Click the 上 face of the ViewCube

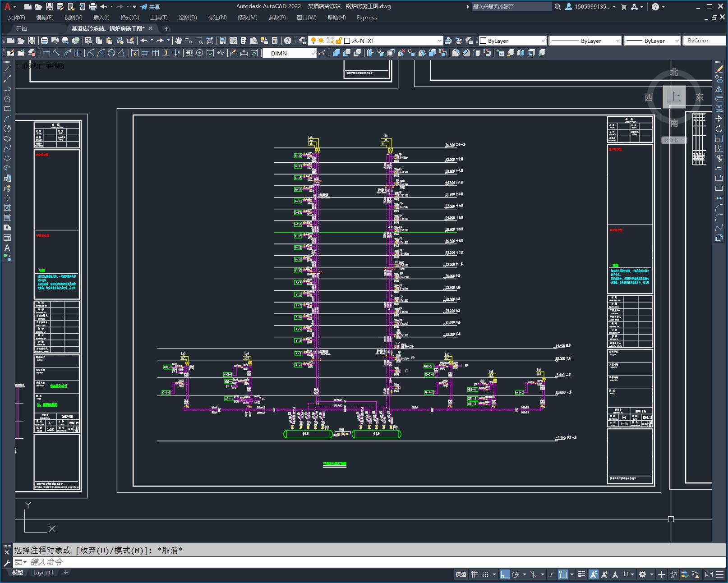point(674,97)
